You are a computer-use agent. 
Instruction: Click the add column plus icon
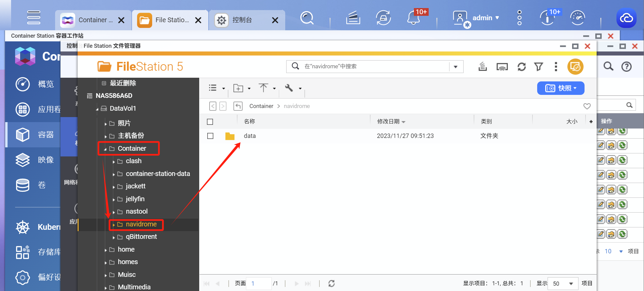tap(591, 122)
